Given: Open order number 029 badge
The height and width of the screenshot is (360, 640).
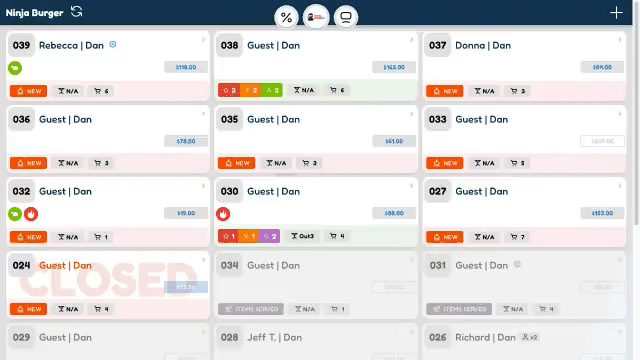Looking at the screenshot, I should 21,338.
